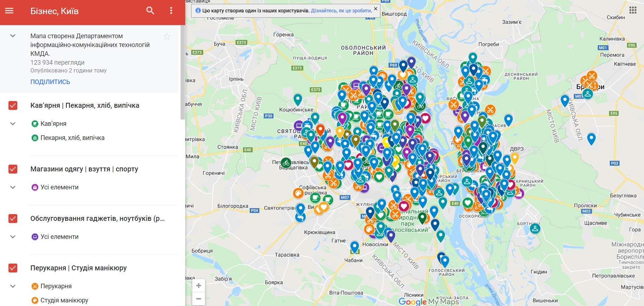The width and height of the screenshot is (644, 306).
Task: Expand the Магазини одягу layer items
Action: (x=13, y=187)
